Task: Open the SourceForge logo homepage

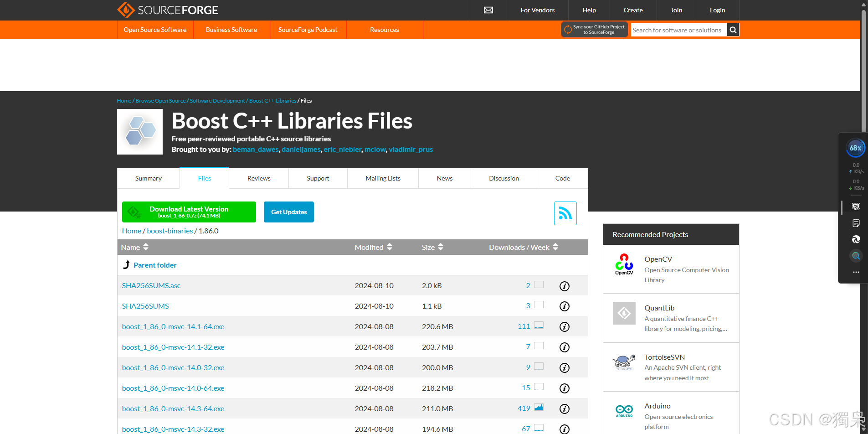Action: pos(167,10)
